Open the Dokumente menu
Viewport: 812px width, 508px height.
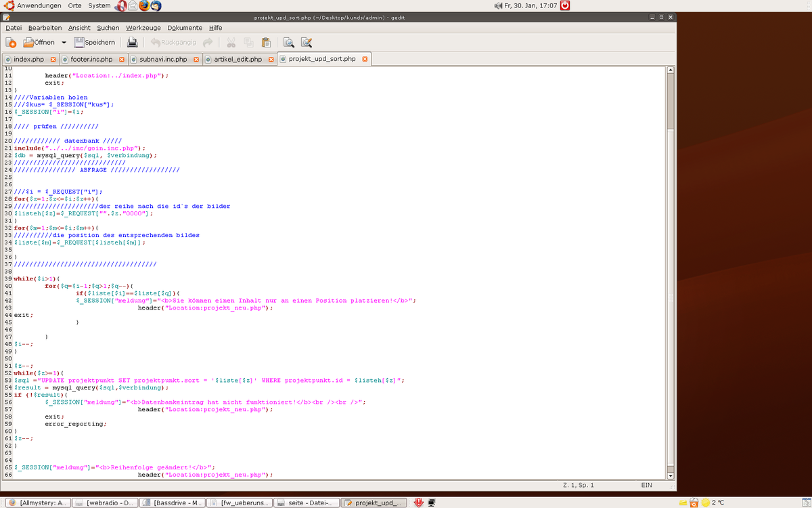tap(185, 28)
